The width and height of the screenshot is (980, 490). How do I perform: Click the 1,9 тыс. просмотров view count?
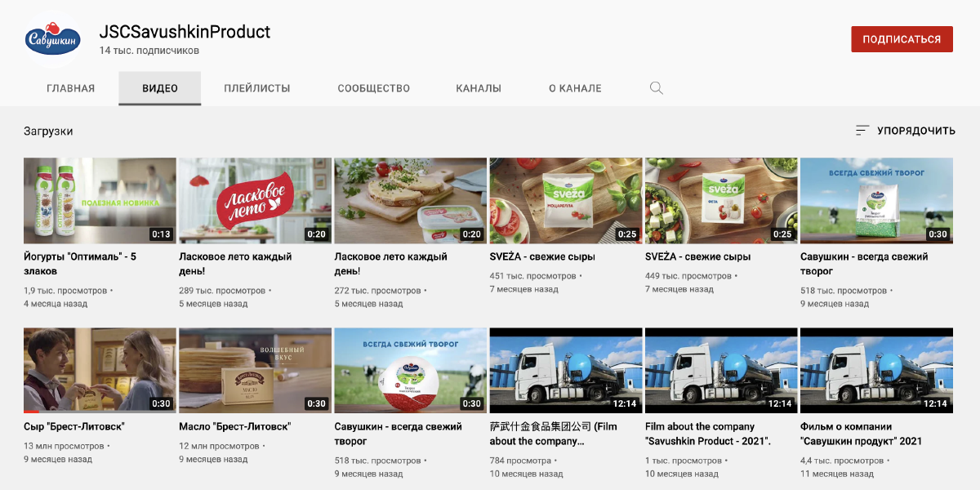click(x=65, y=291)
